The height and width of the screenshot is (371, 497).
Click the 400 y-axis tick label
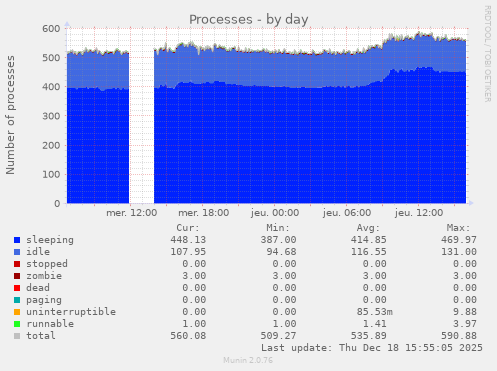tap(51, 87)
